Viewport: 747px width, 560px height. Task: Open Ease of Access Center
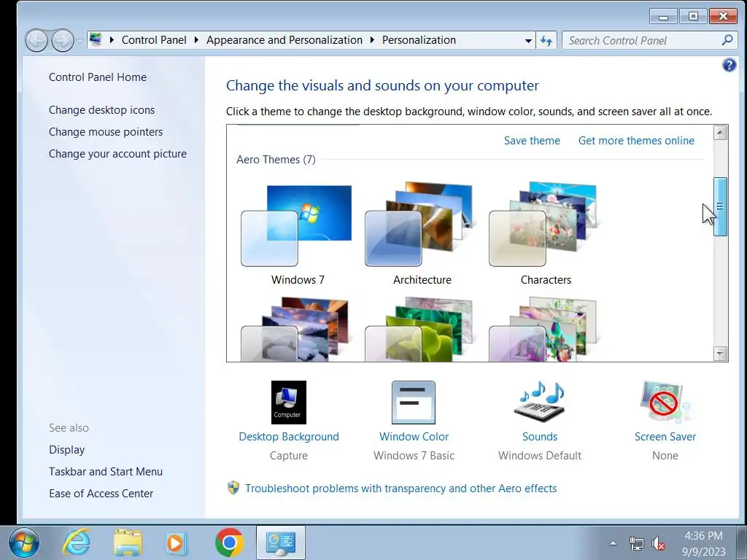pyautogui.click(x=101, y=494)
